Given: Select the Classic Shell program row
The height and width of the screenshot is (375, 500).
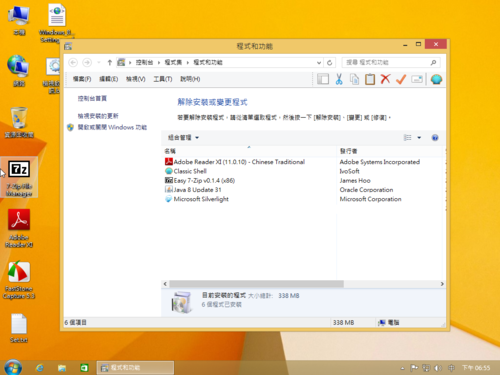Looking at the screenshot, I should coord(303,171).
